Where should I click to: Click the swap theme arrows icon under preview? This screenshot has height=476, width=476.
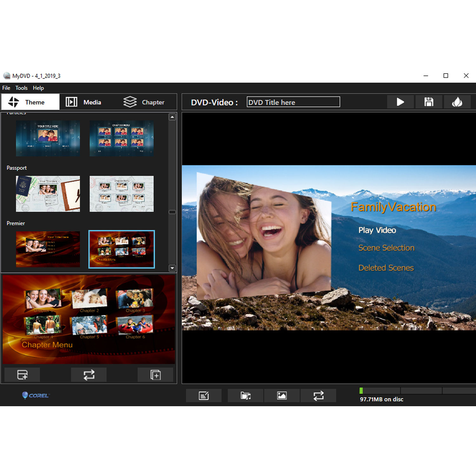coord(89,375)
